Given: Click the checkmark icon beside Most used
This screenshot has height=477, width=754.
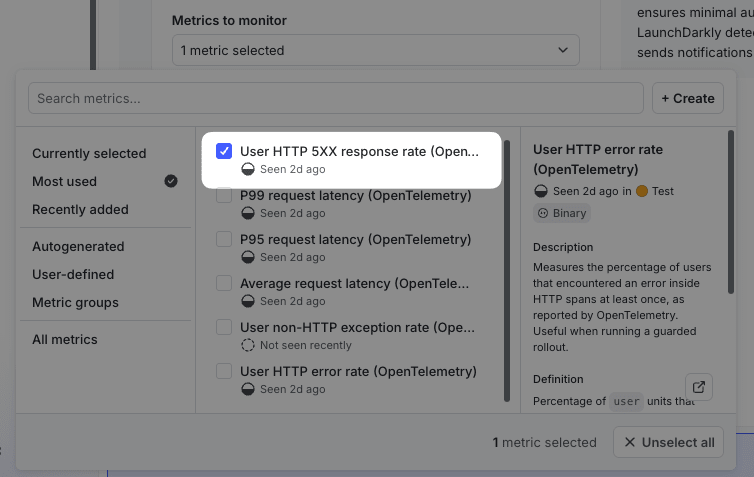Looking at the screenshot, I should (171, 181).
